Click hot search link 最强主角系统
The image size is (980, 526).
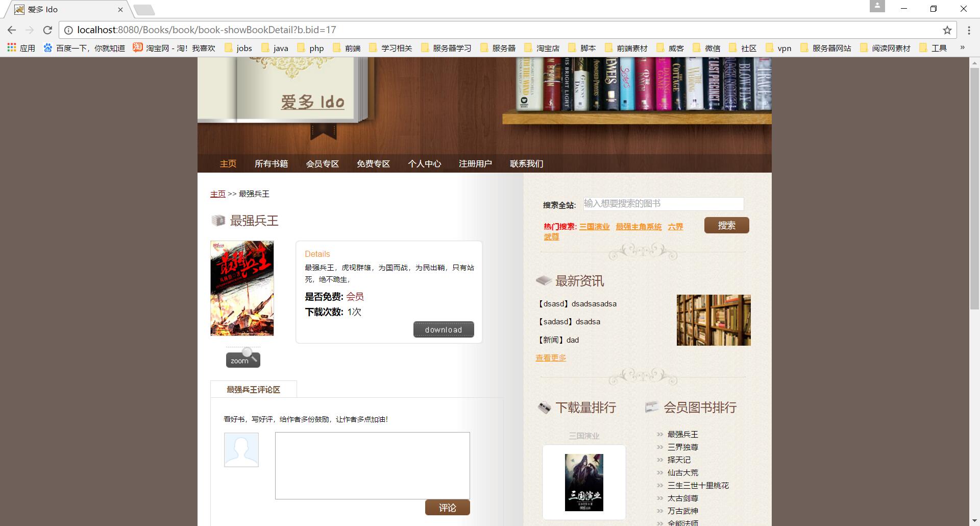[639, 227]
